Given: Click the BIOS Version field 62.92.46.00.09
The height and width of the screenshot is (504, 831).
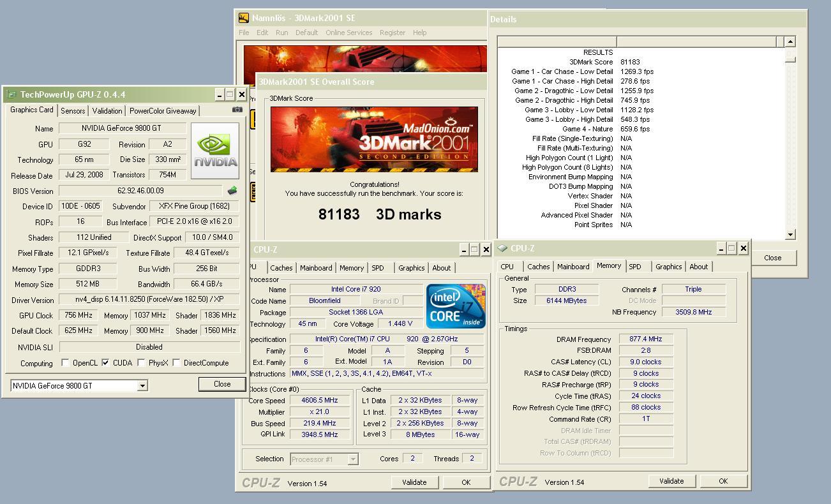Looking at the screenshot, I should (140, 190).
